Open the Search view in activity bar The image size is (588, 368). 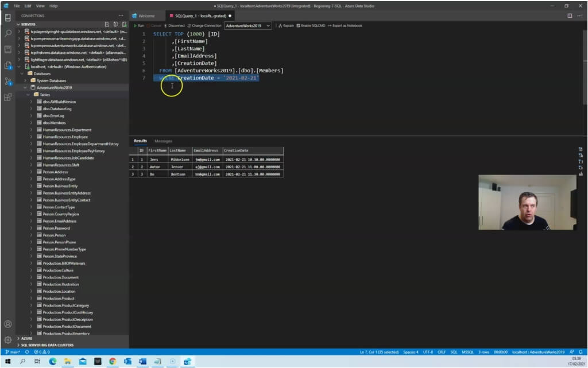tap(7, 33)
